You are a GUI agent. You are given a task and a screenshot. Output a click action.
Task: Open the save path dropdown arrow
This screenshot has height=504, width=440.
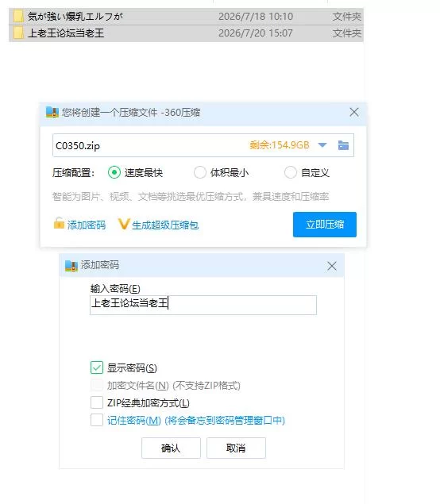pos(322,145)
